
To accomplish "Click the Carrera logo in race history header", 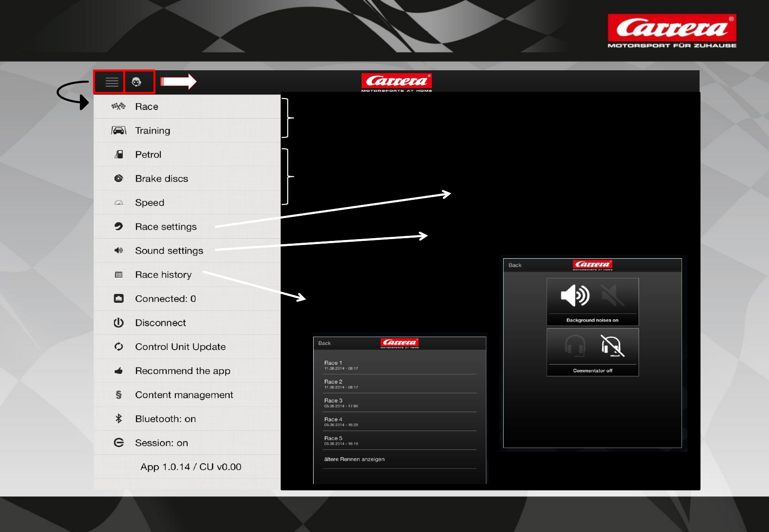I will pyautogui.click(x=400, y=343).
